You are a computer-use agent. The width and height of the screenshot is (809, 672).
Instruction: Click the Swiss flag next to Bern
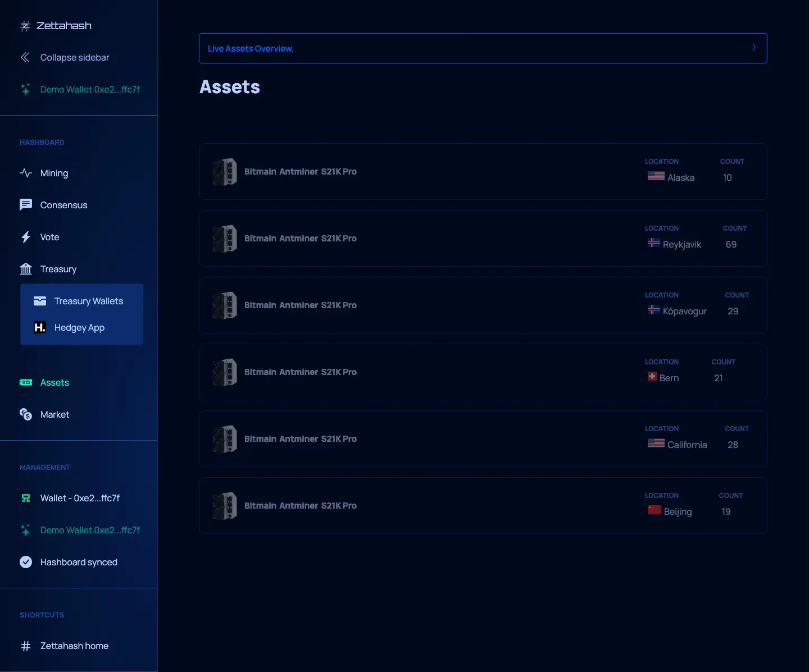(652, 376)
